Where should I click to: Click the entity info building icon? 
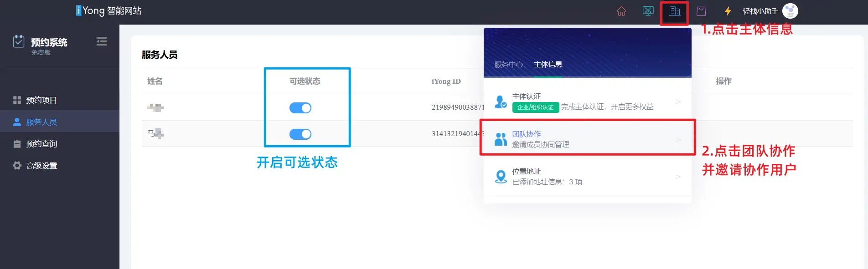(x=674, y=11)
